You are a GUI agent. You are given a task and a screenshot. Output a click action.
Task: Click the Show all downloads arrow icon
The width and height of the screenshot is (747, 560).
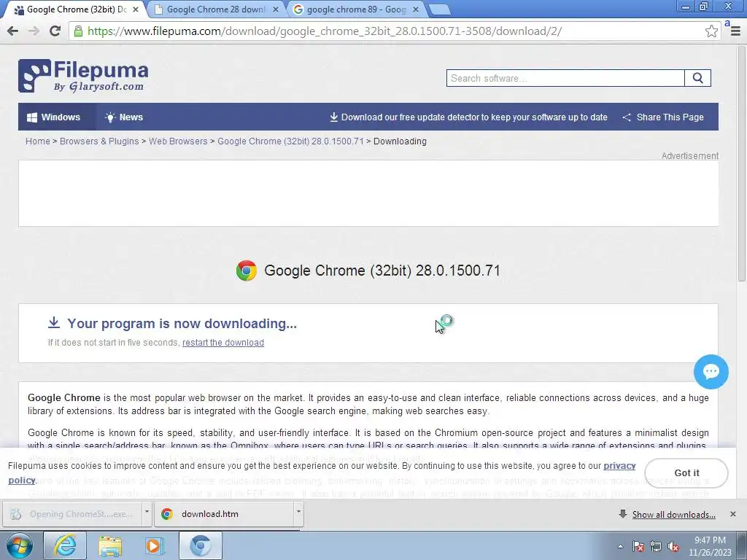point(623,514)
